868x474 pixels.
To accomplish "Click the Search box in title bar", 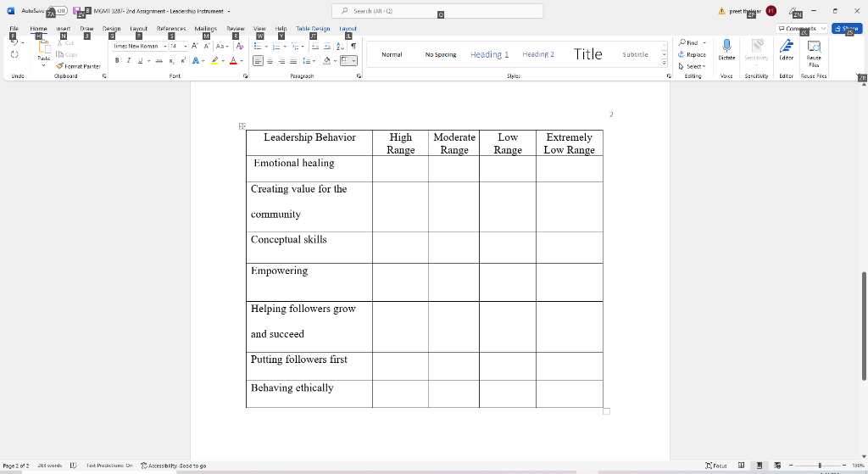I will tap(437, 11).
